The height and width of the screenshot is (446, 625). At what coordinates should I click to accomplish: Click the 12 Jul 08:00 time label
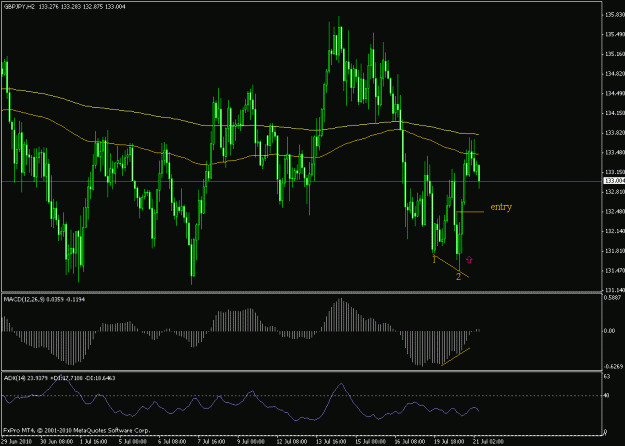coord(292,442)
